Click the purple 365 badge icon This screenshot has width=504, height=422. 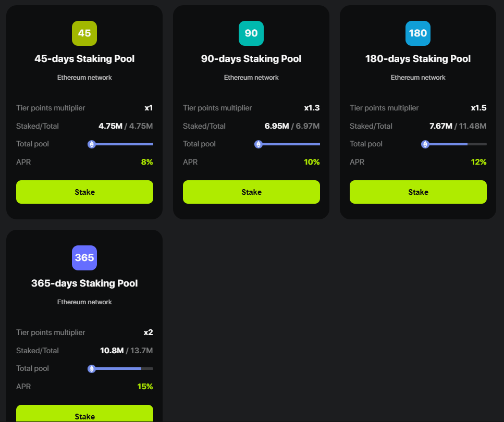(x=84, y=258)
